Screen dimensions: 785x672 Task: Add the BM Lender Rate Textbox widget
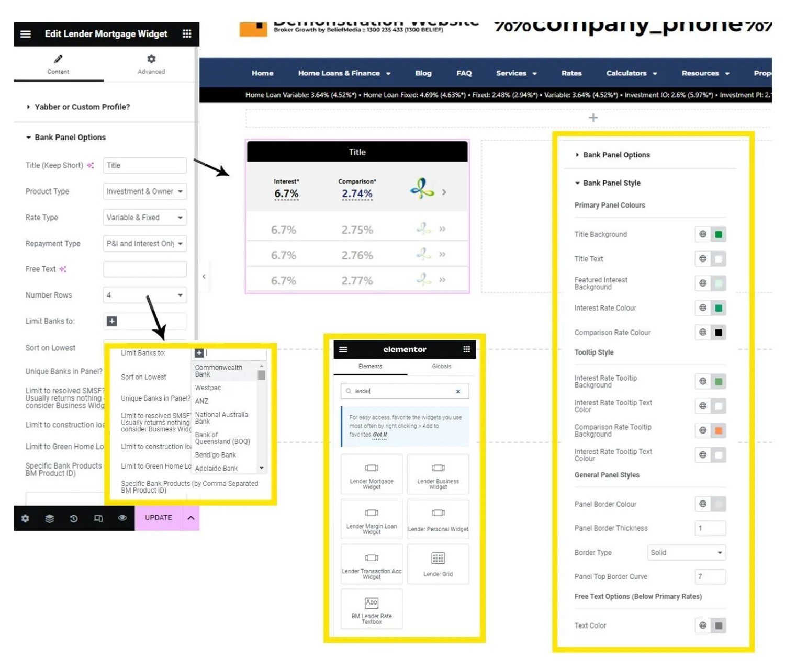[372, 609]
